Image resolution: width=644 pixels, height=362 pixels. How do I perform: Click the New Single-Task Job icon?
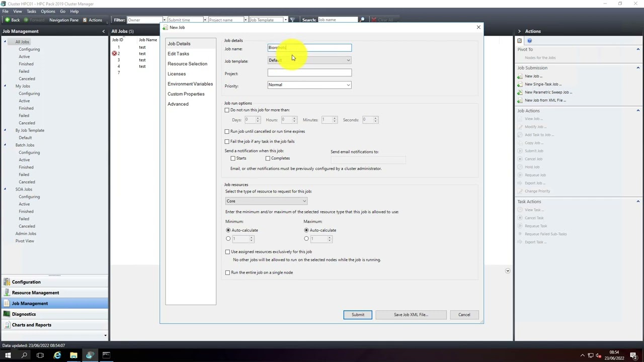click(x=520, y=84)
